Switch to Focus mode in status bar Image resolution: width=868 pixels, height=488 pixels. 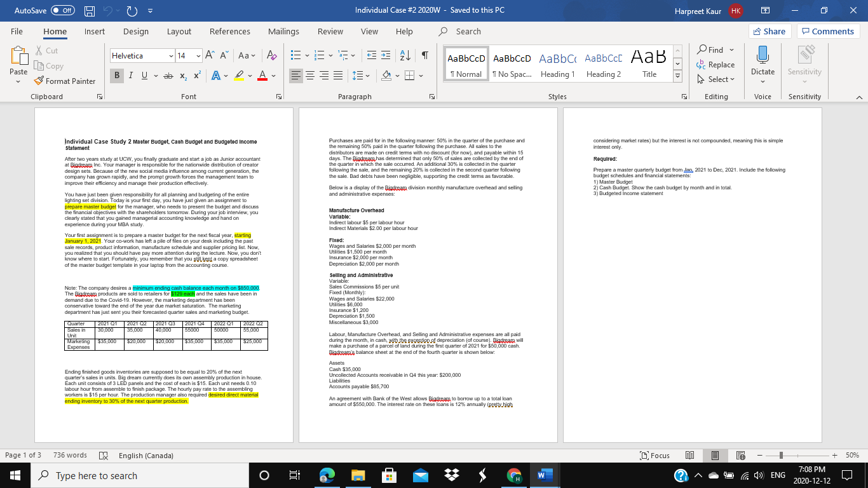(656, 456)
